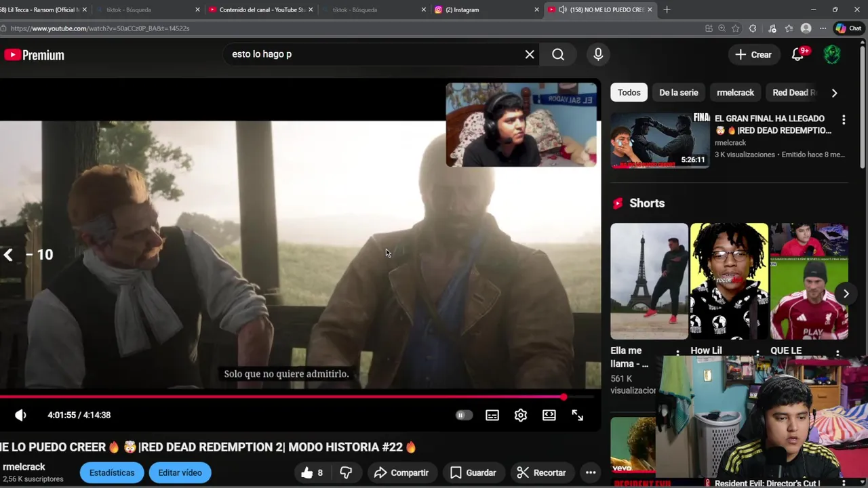Open the split-screen icon in address bar

[x=709, y=28]
